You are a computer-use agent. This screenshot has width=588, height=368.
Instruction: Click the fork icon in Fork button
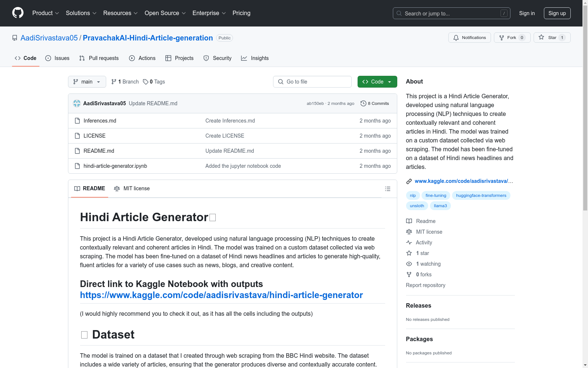pos(502,38)
